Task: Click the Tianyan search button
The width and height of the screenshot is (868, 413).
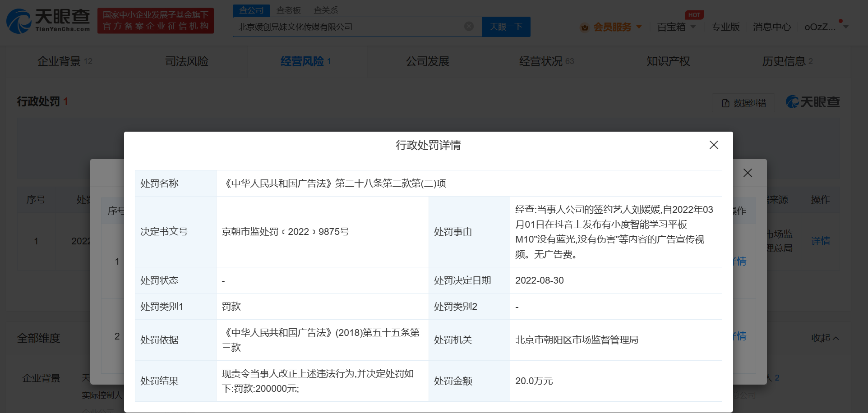Action: (x=506, y=27)
